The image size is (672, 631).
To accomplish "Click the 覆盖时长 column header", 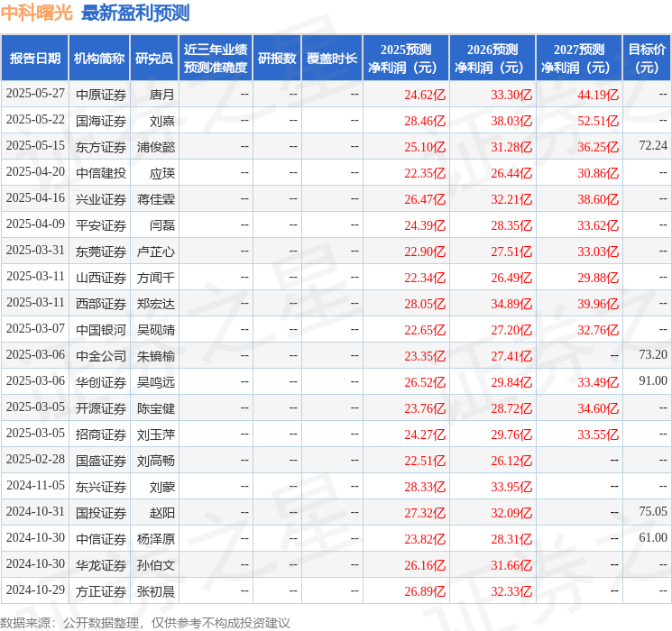I will 332,59.
